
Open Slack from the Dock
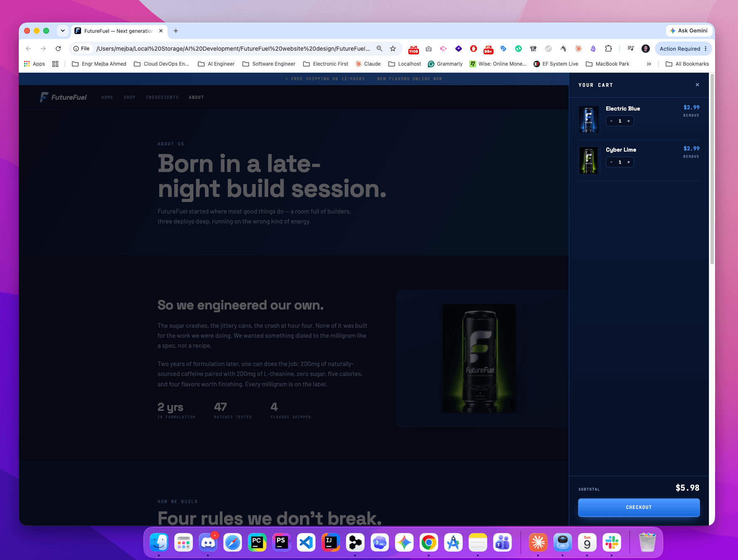(612, 543)
